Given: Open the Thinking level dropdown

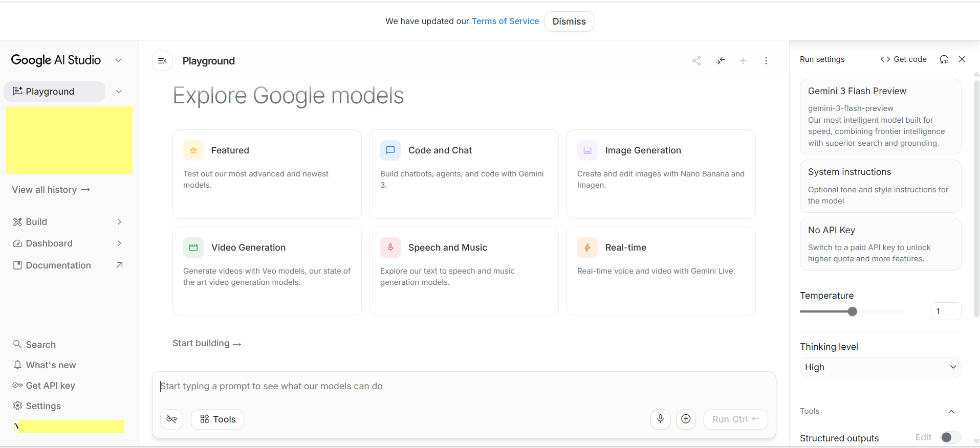Looking at the screenshot, I should point(880,367).
